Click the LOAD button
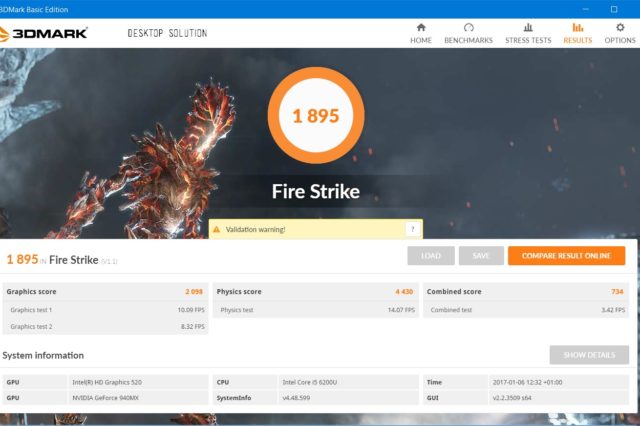640x426 pixels. 431,256
